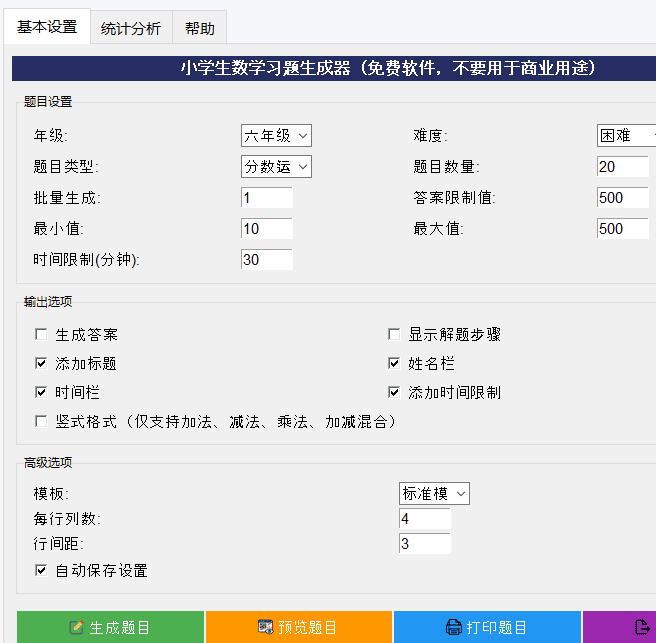
Task: Expand the 题目类型 dropdown
Action: 276,167
